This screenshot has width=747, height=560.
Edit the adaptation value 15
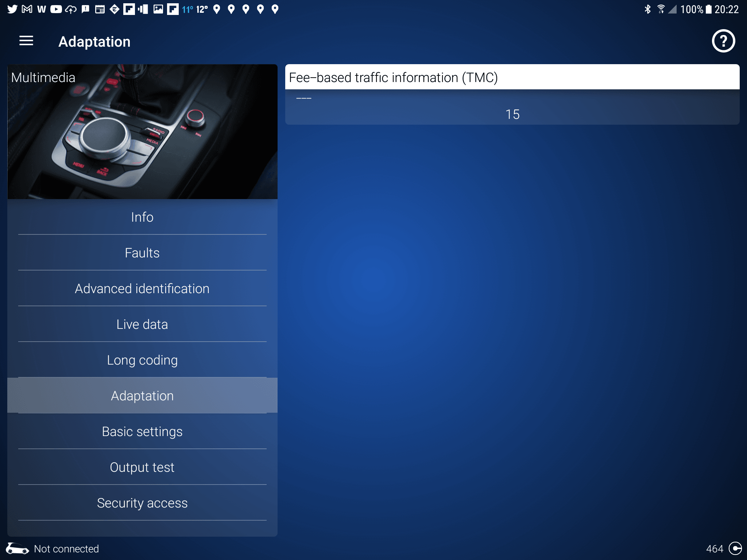(512, 114)
